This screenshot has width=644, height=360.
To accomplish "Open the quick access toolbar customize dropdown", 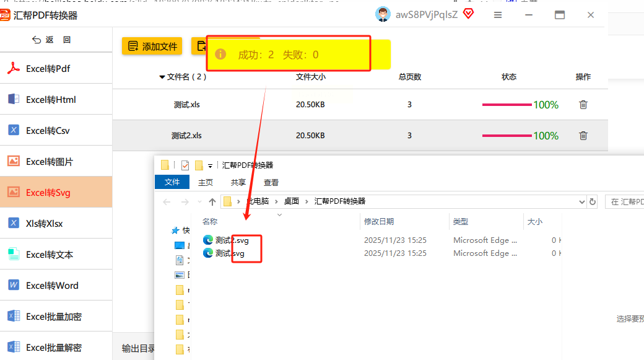I will click(x=210, y=166).
